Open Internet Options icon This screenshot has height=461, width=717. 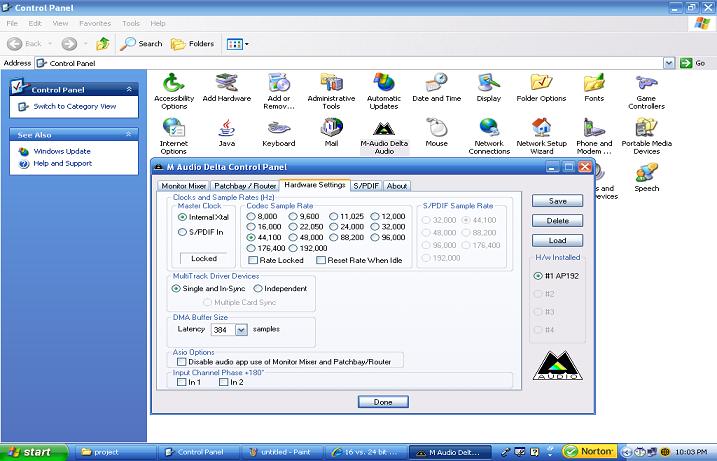pos(174,136)
